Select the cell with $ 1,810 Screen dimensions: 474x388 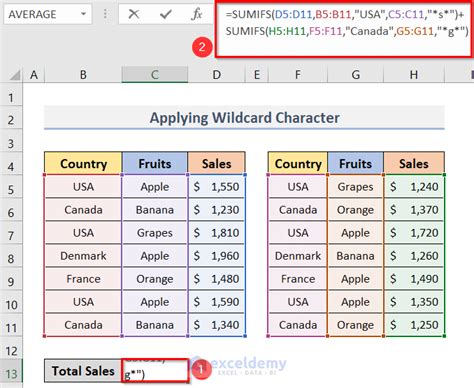[x=217, y=233]
